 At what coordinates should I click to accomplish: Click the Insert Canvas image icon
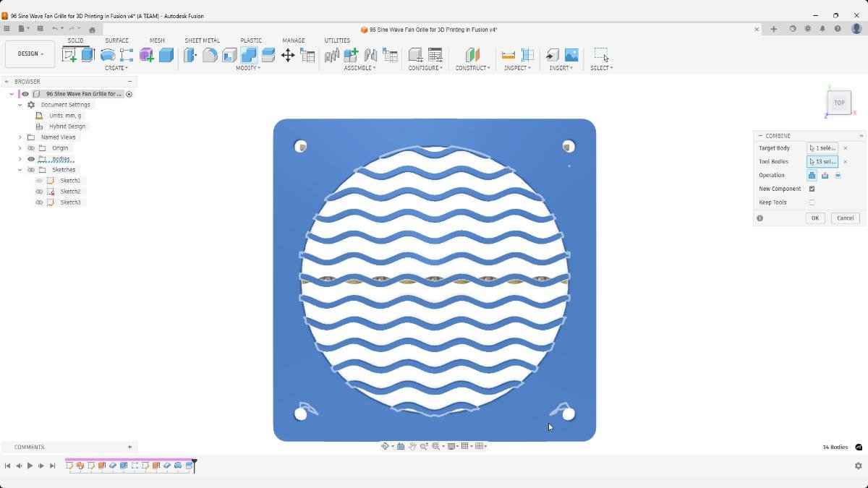571,55
